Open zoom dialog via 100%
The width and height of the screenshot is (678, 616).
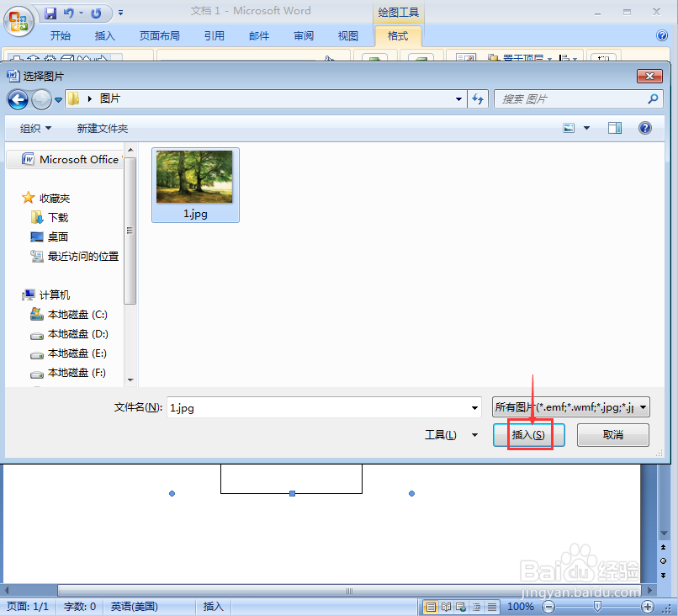point(520,607)
